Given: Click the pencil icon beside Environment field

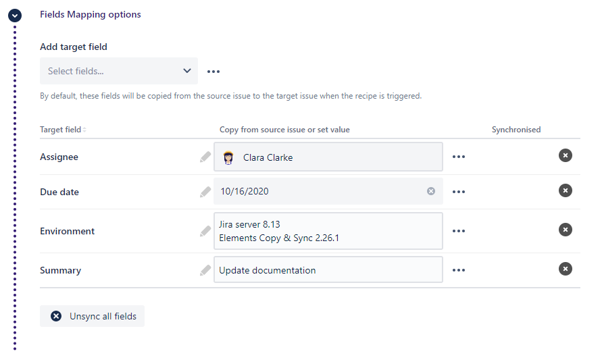Looking at the screenshot, I should tap(205, 231).
